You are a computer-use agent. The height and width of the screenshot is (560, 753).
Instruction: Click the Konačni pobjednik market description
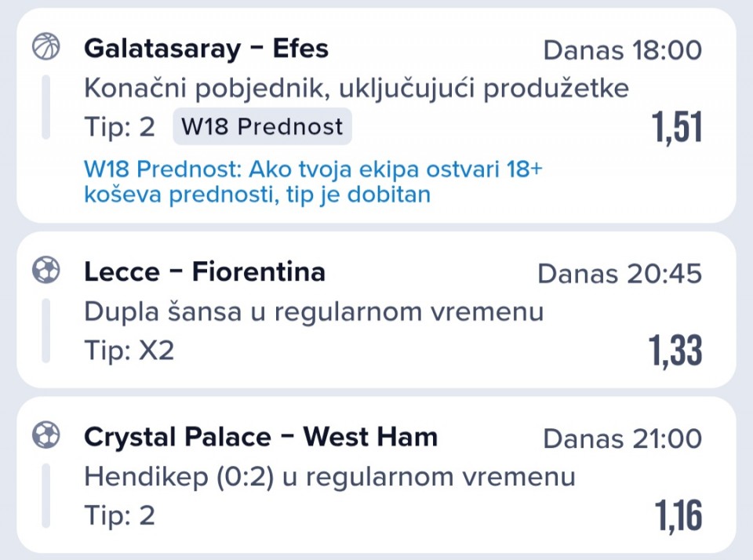(x=356, y=89)
